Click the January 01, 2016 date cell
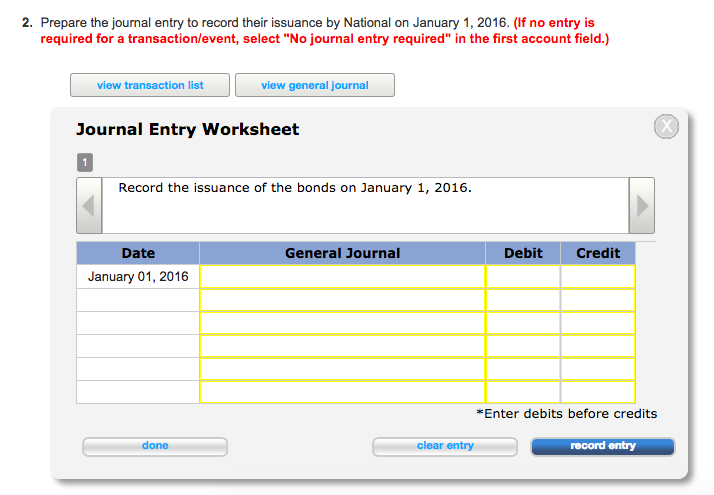The image size is (714, 495). [138, 276]
